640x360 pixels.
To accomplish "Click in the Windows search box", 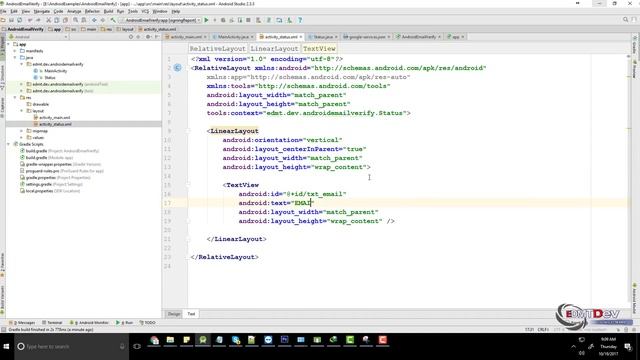I will pos(71,347).
